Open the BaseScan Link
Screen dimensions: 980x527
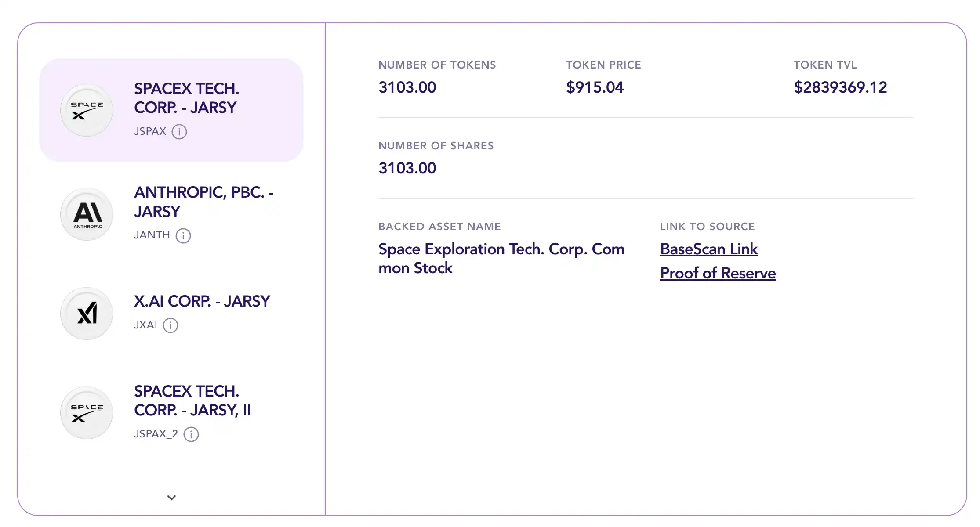click(x=708, y=249)
